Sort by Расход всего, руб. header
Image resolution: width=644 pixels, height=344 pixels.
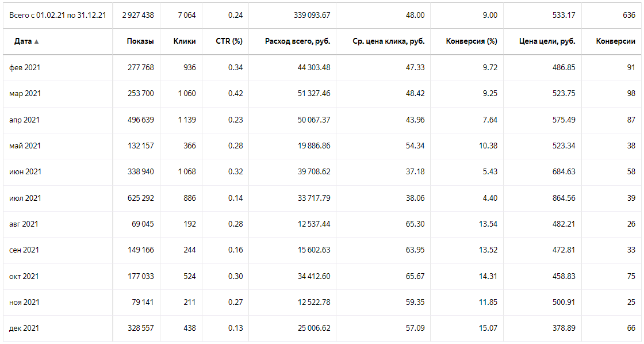pos(297,41)
